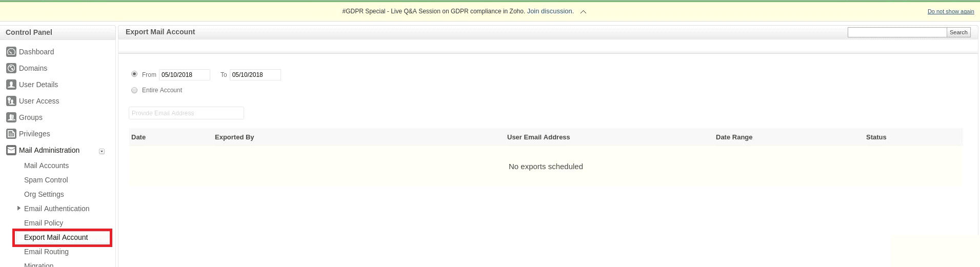Click the To date input field

[255, 75]
